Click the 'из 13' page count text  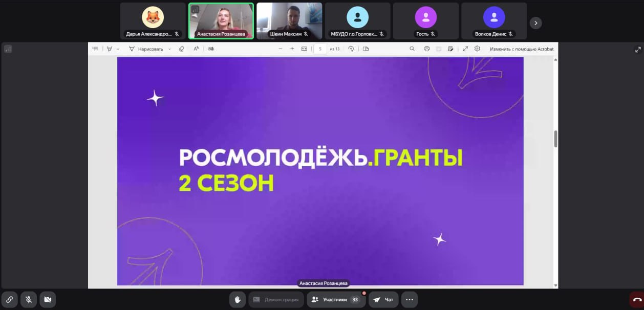(x=335, y=49)
